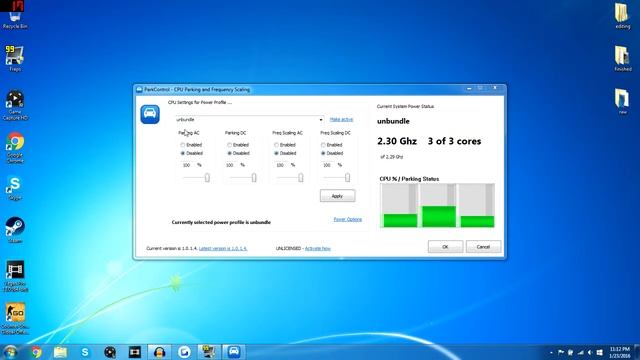Click the middle CPU core usage graph

(439, 205)
